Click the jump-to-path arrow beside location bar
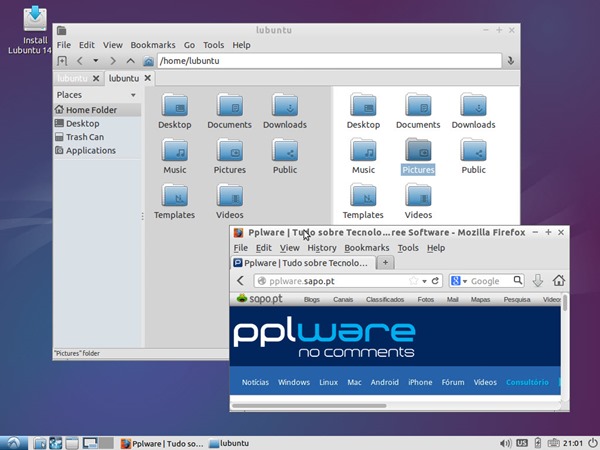Screen dimensions: 600x450 tap(510, 61)
